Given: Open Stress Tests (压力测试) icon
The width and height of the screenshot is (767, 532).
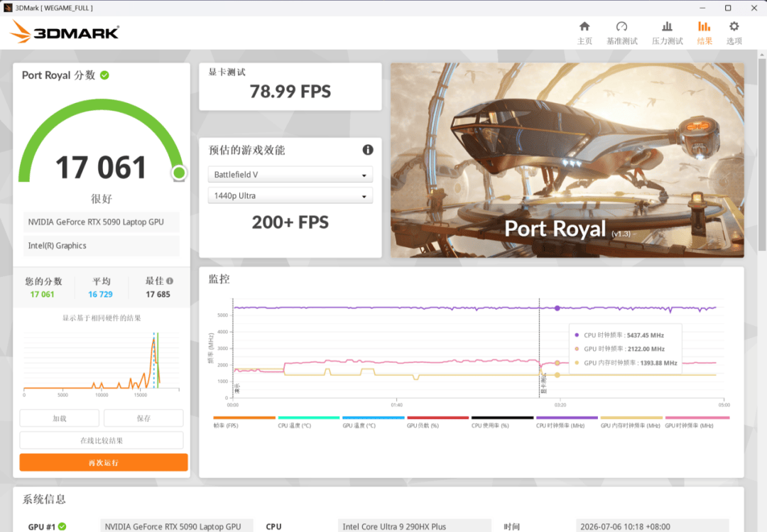Looking at the screenshot, I should click(x=667, y=26).
